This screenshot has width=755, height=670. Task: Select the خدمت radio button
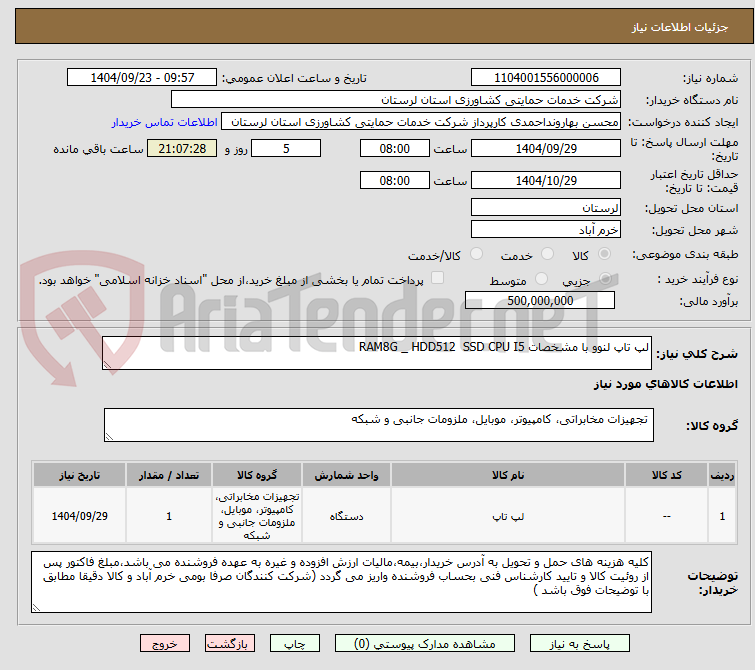tap(547, 254)
